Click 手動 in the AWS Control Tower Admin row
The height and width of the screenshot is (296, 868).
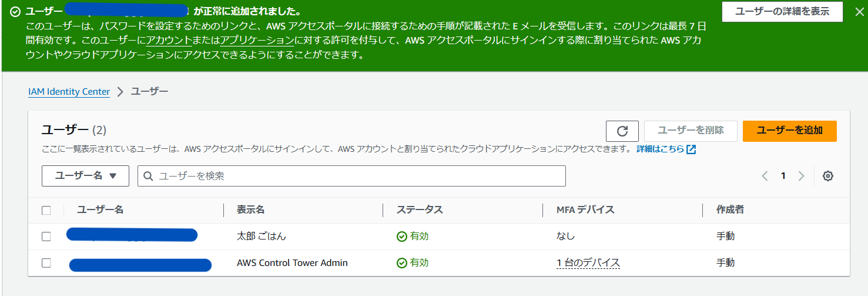coord(726,263)
